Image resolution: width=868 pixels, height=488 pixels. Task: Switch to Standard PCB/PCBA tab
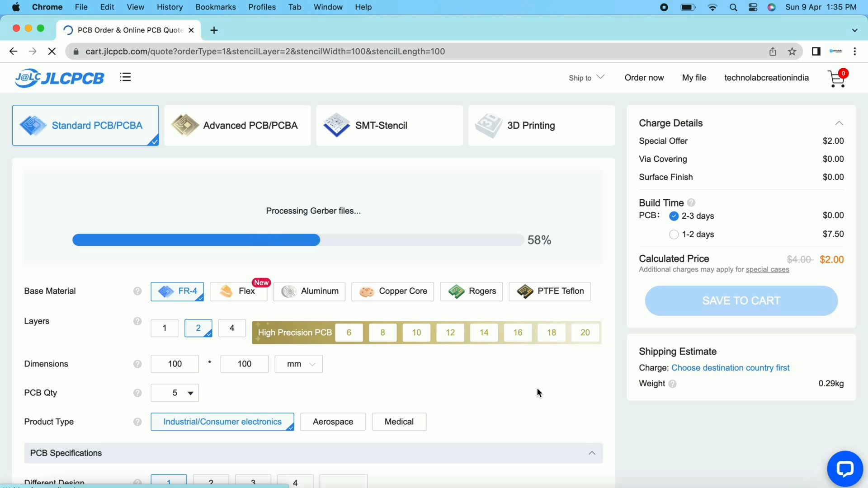click(x=85, y=126)
